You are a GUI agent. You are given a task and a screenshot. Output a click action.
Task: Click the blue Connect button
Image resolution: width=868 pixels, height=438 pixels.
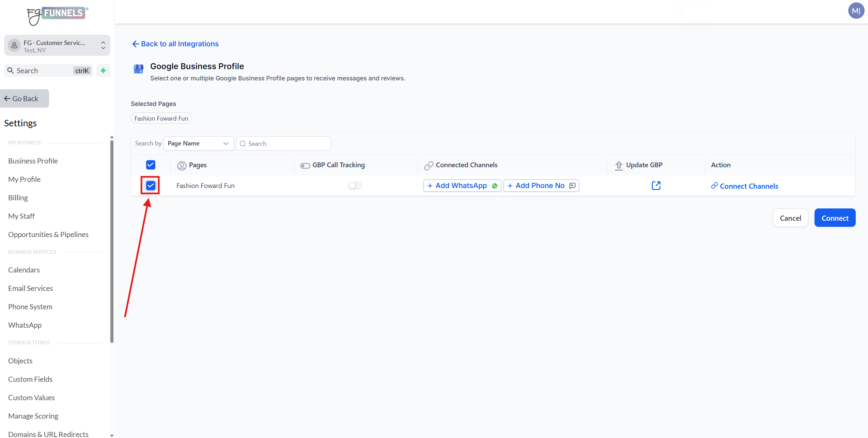[x=835, y=218]
